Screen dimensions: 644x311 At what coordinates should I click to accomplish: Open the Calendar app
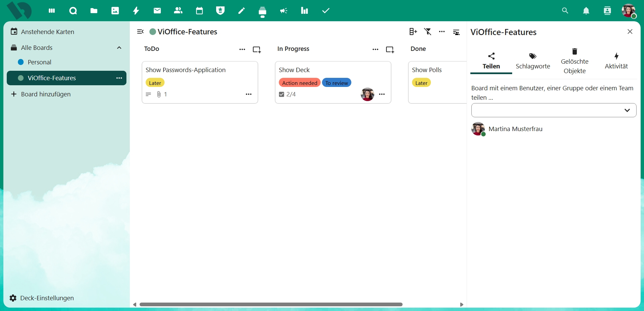coord(199,11)
